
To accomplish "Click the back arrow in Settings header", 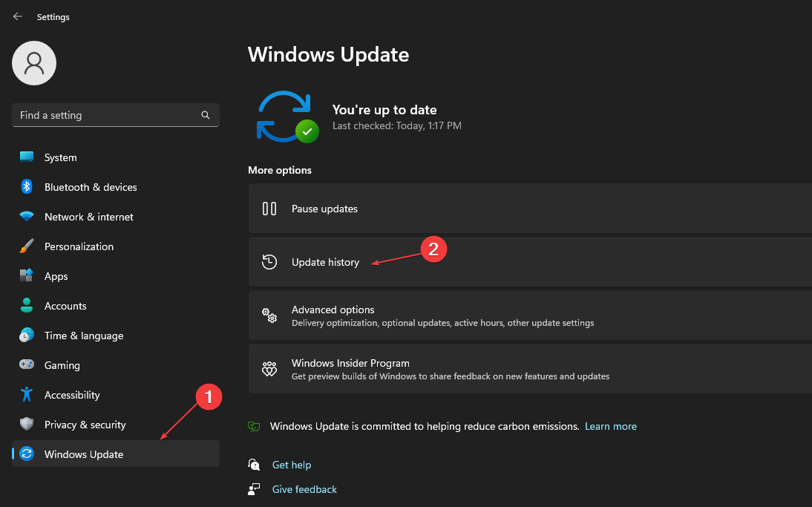I will 18,16.
